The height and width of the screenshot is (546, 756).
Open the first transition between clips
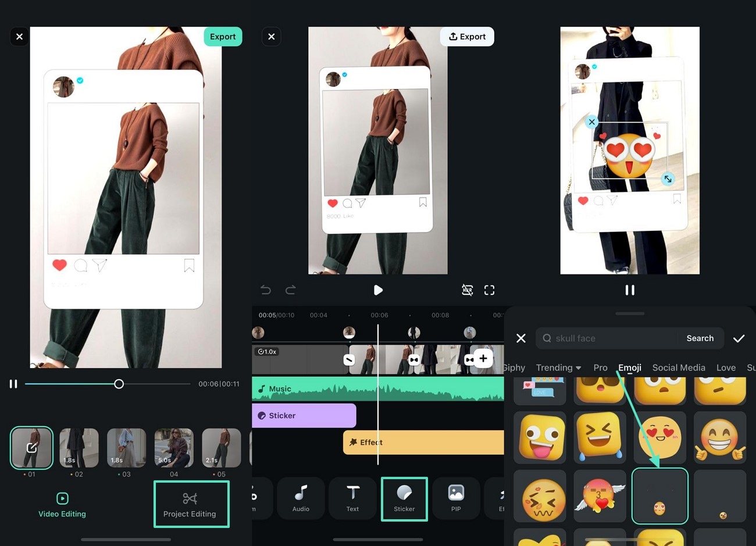tap(349, 360)
